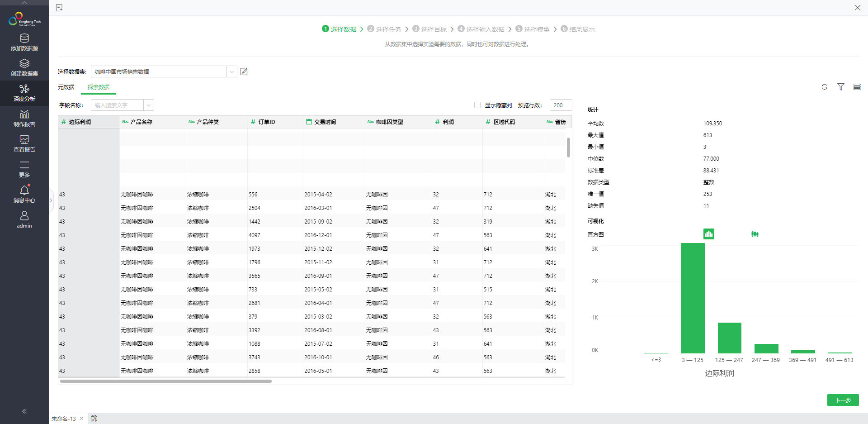The image size is (868, 424).
Task: Go to step 选择输入数据
Action: click(481, 29)
